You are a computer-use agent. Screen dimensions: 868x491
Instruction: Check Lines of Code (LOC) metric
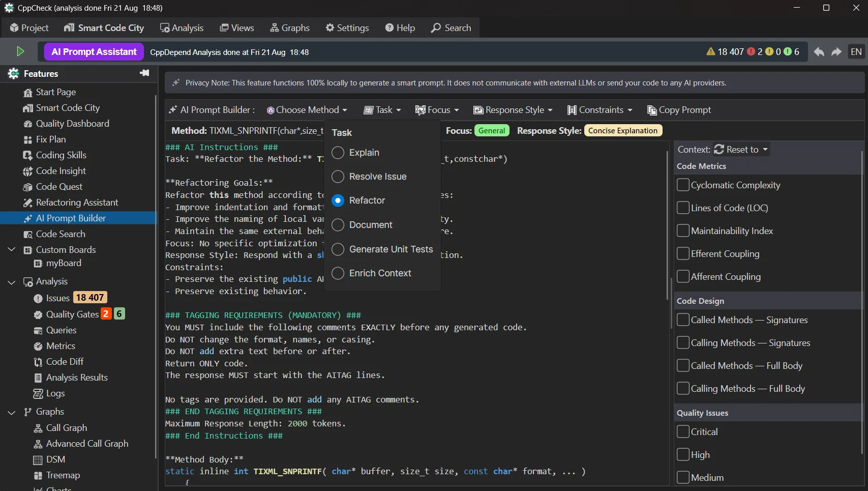(x=683, y=208)
